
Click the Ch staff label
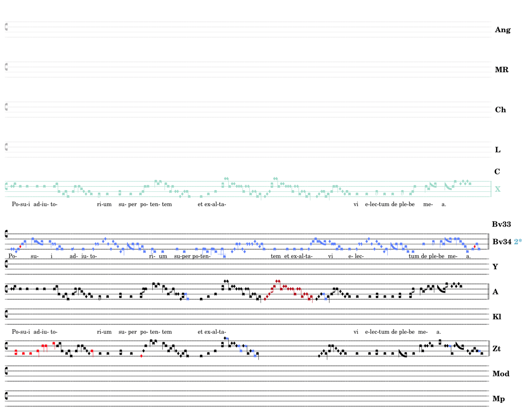pyautogui.click(x=500, y=110)
